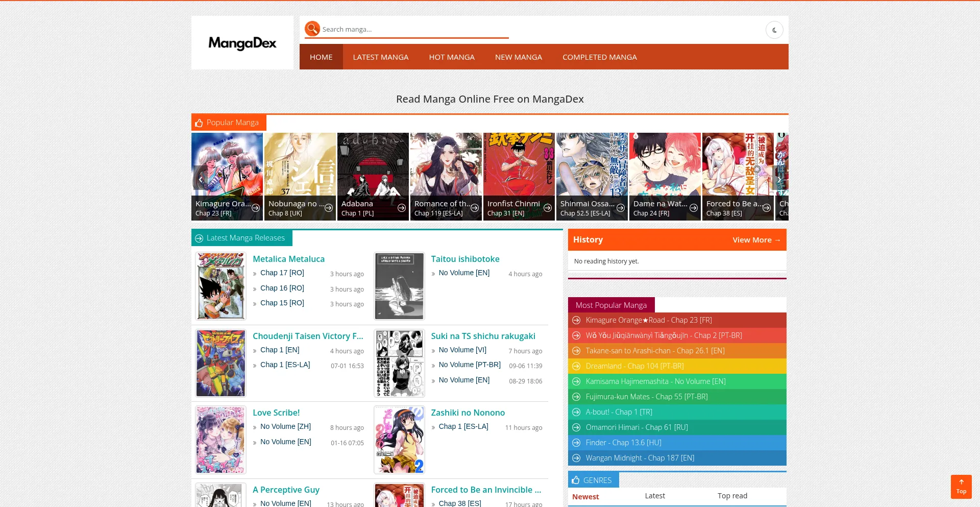Click the Love Scribe! cover thumbnail
This screenshot has height=507, width=980.
click(220, 440)
